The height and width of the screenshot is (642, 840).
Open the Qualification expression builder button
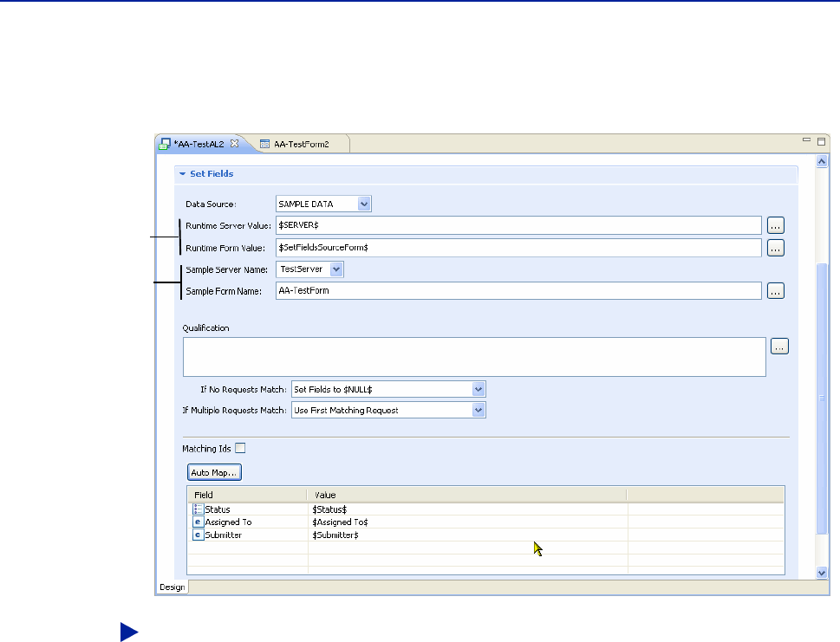(779, 347)
